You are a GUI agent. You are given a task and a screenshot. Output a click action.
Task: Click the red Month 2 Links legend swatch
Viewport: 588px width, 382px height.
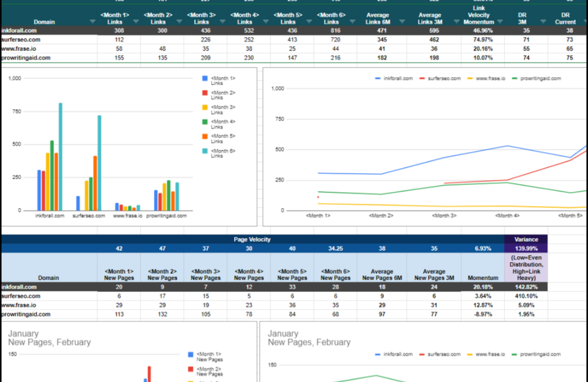point(205,93)
